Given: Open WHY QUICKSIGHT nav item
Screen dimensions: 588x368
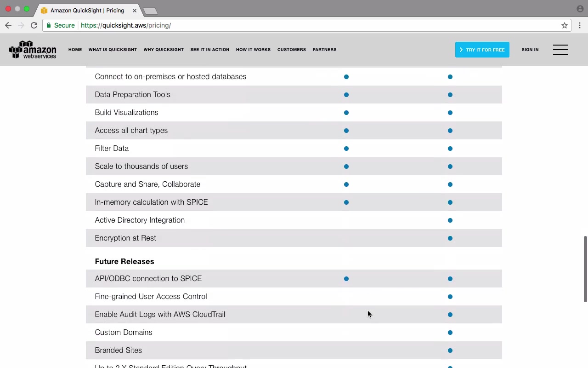Looking at the screenshot, I should [164, 50].
